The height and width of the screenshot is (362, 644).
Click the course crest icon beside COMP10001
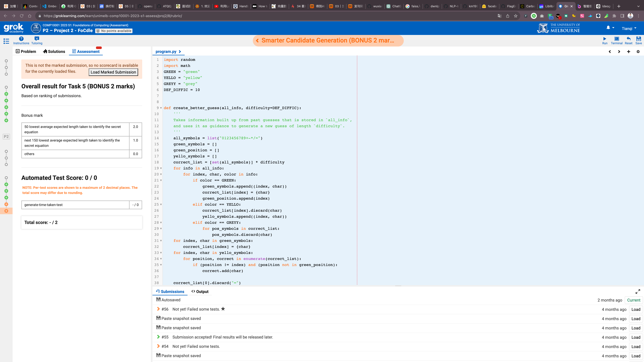36,28
